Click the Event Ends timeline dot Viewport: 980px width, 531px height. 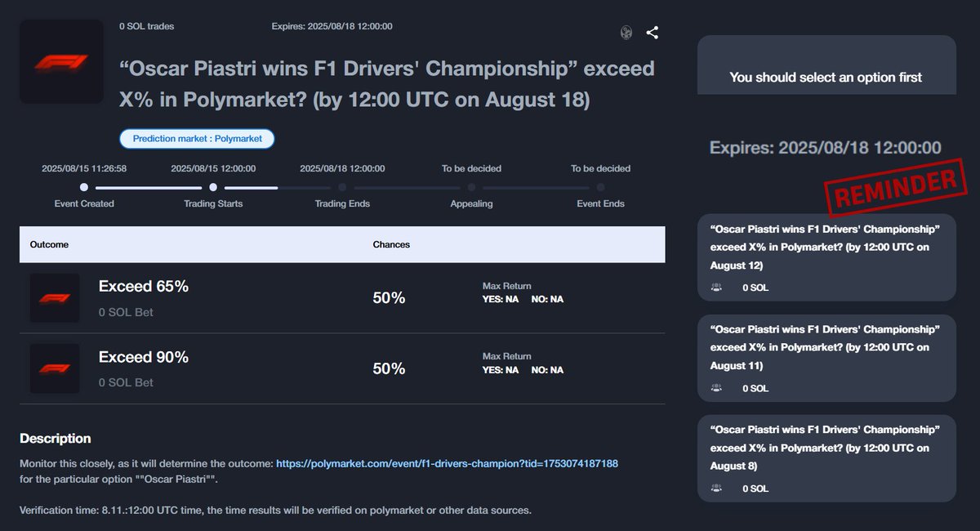[600, 187]
